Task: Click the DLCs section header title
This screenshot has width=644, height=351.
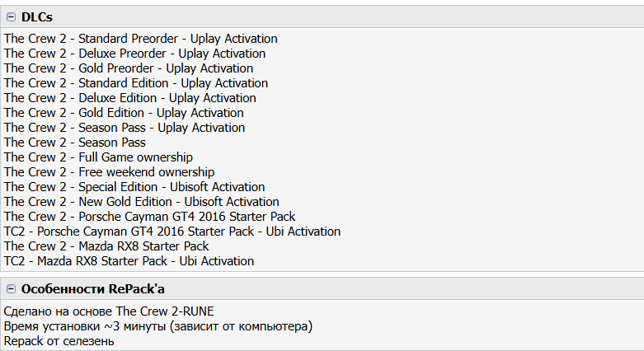Action: 37,17
